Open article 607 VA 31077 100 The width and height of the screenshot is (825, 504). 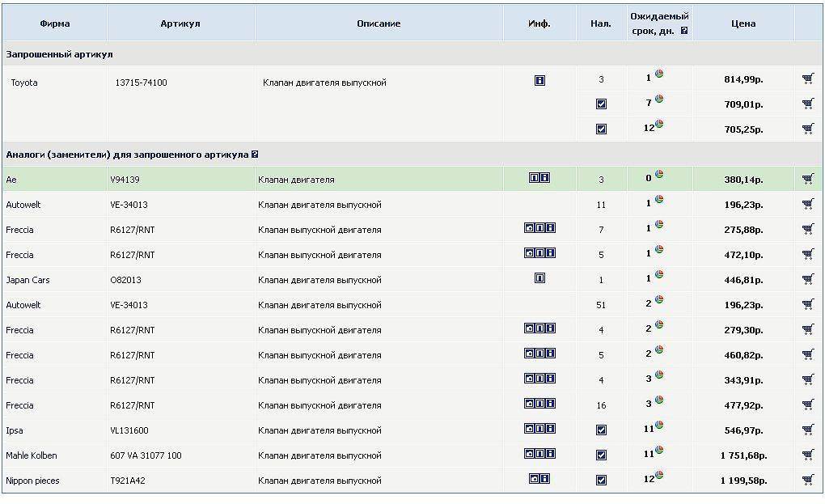(x=146, y=456)
